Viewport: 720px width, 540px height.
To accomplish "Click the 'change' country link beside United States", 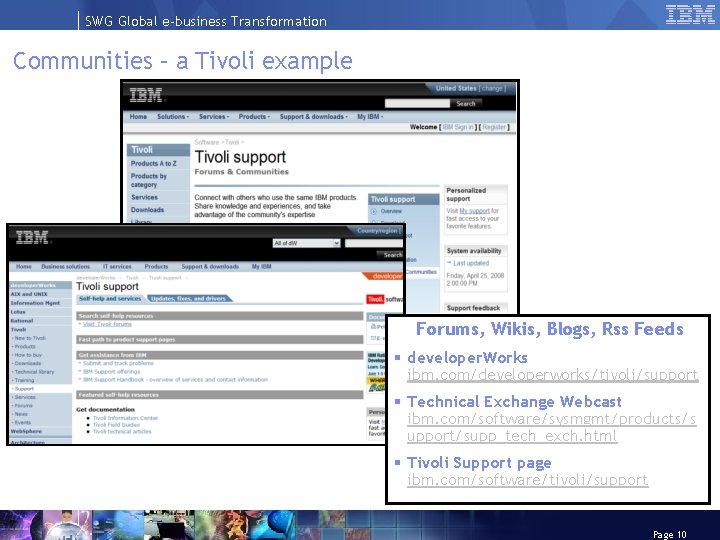I will pyautogui.click(x=492, y=88).
